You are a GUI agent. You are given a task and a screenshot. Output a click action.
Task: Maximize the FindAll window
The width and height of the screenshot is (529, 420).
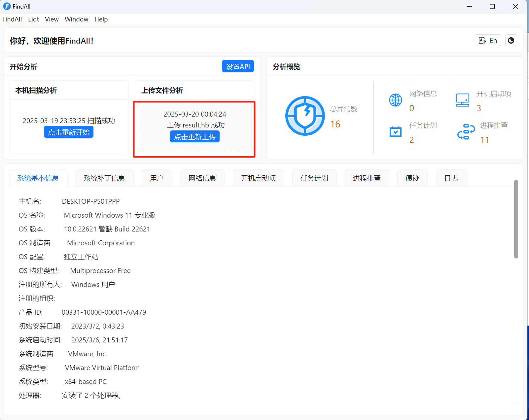[492, 7]
